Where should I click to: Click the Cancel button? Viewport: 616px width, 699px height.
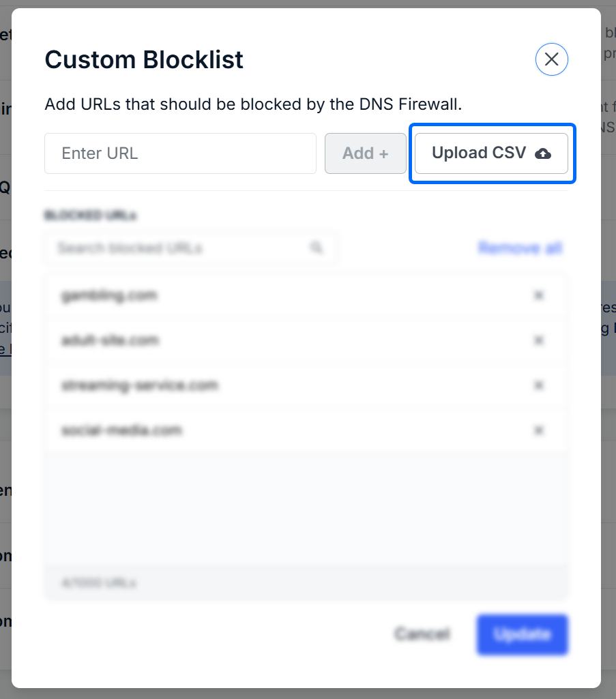(x=422, y=634)
